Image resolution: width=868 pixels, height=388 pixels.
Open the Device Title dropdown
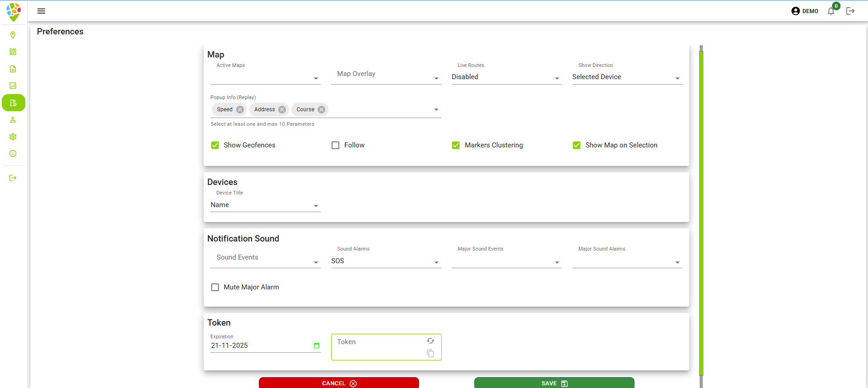[265, 205]
